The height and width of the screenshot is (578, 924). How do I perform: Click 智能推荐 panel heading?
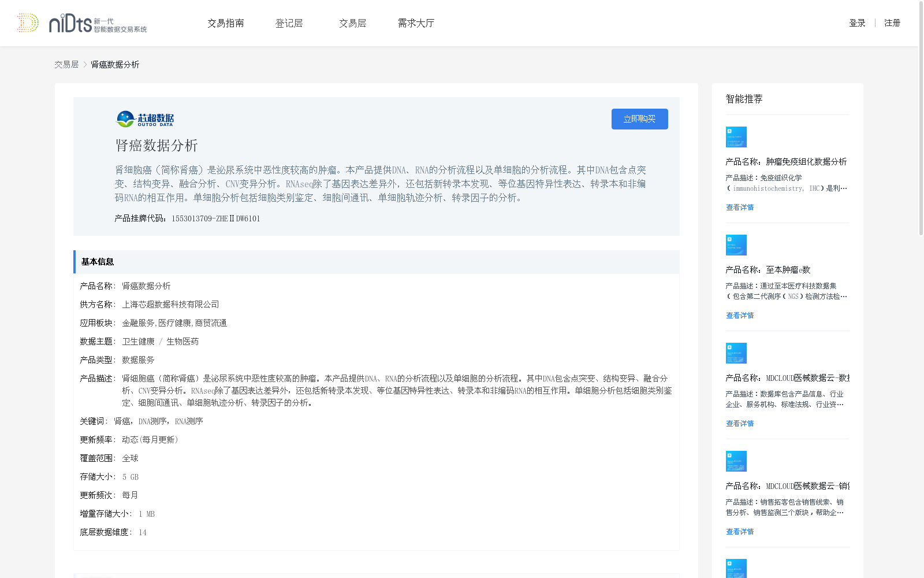744,99
